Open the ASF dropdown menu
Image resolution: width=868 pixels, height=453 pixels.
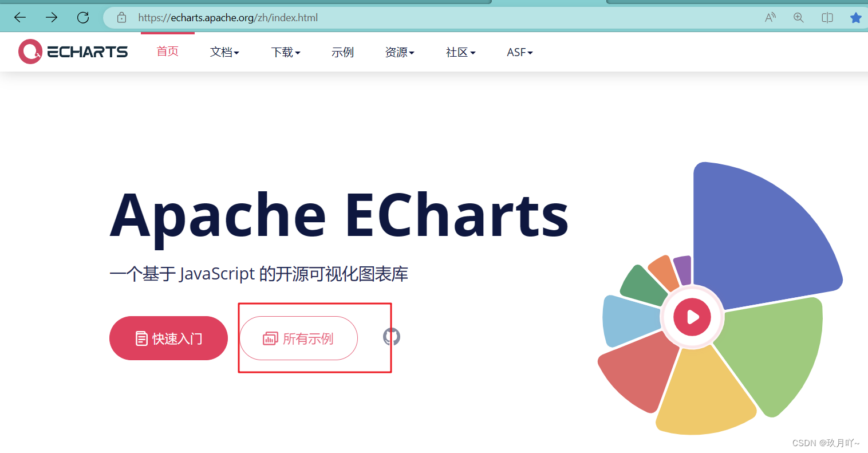(519, 52)
